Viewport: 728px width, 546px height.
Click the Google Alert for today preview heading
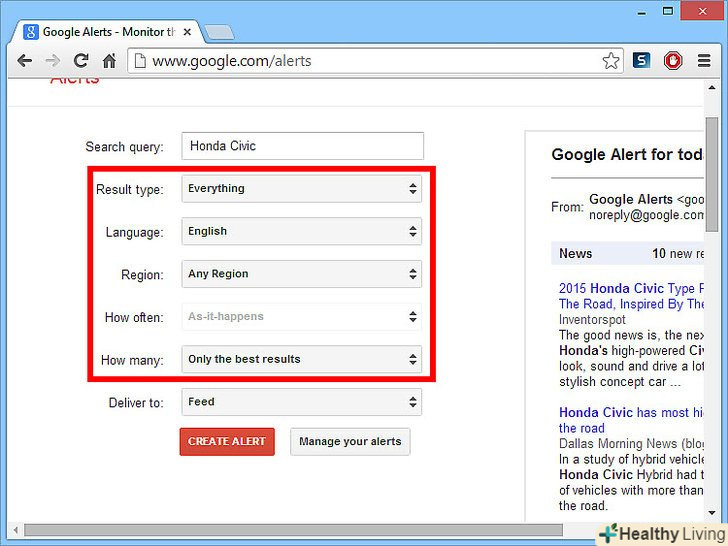click(627, 155)
